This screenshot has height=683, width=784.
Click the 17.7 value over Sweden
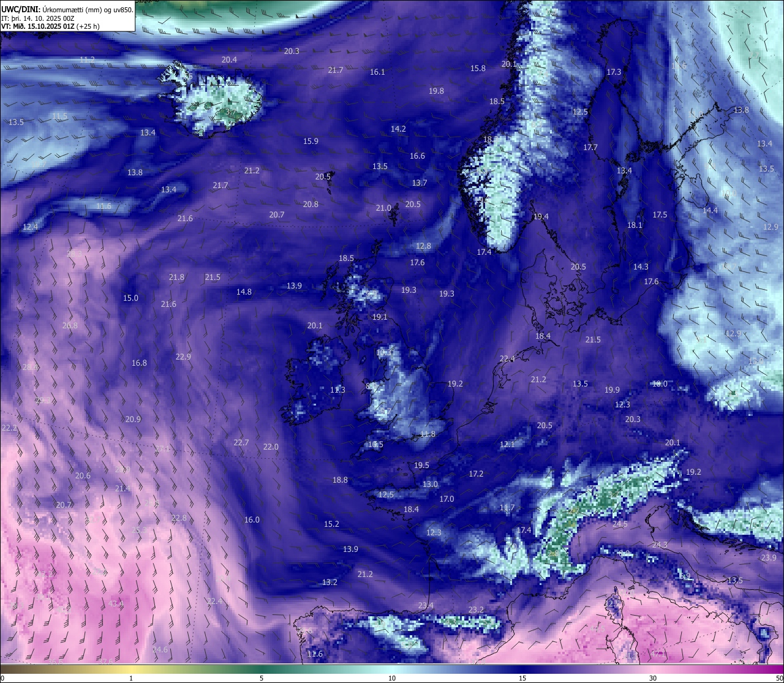tap(590, 148)
